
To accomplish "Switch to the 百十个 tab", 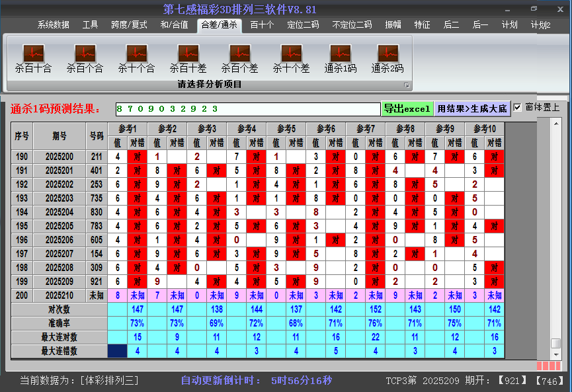I will (x=262, y=25).
